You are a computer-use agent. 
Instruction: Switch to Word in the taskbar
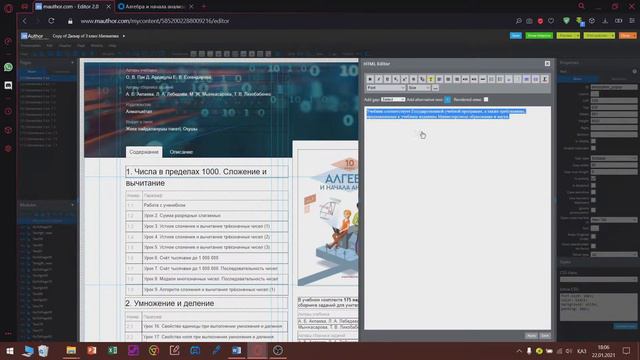236,350
